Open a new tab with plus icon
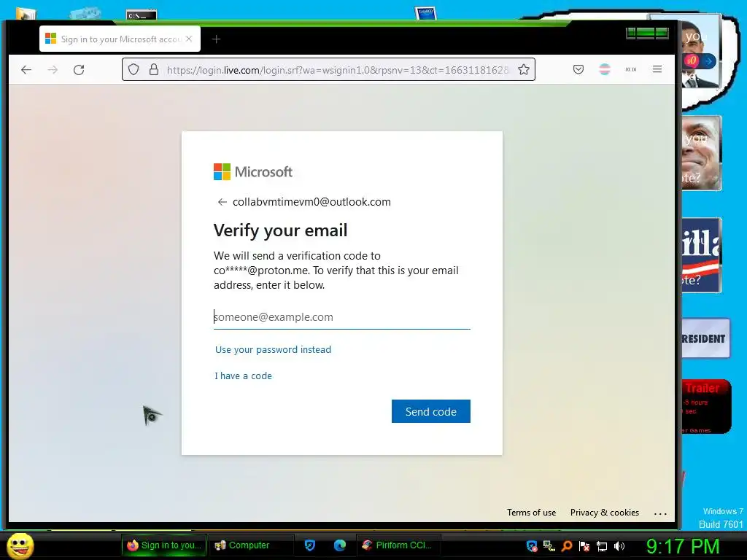 click(x=216, y=39)
